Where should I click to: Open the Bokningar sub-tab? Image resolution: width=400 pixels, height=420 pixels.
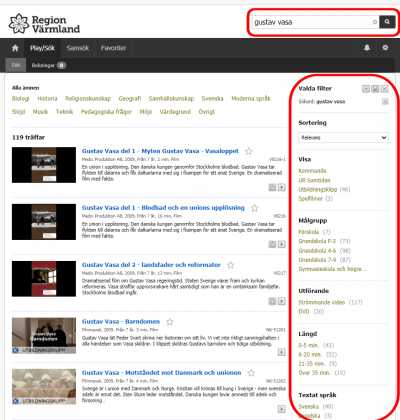[49, 65]
